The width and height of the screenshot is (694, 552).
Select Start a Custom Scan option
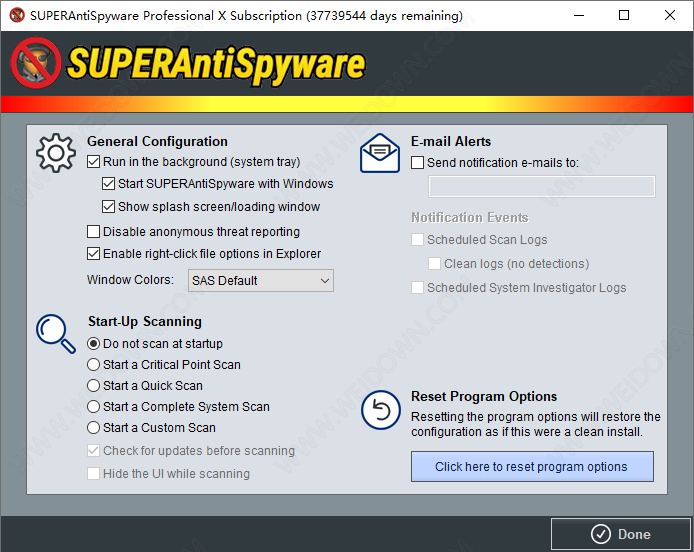(93, 428)
